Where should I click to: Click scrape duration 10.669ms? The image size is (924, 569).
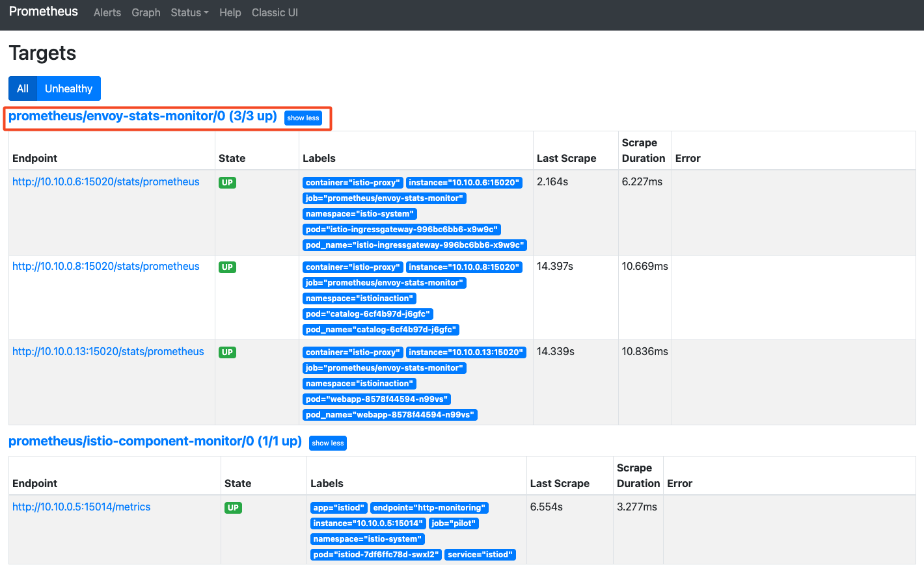(645, 266)
